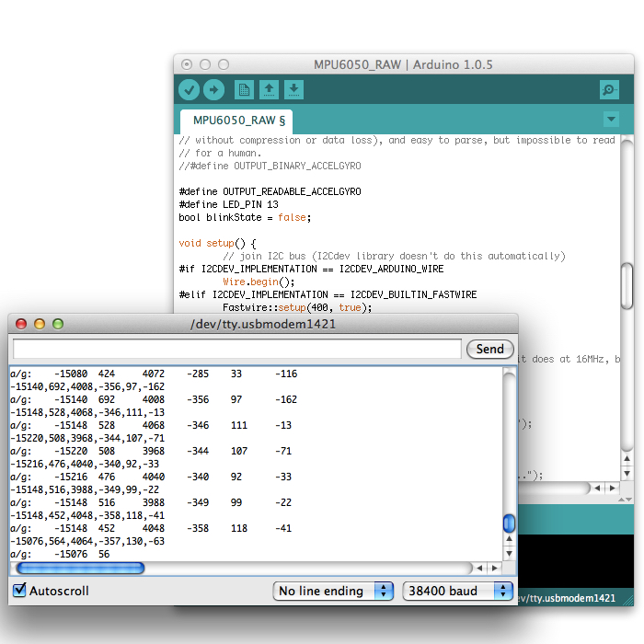
Task: Select the MPU6050_RAW sketch tab
Action: [236, 121]
